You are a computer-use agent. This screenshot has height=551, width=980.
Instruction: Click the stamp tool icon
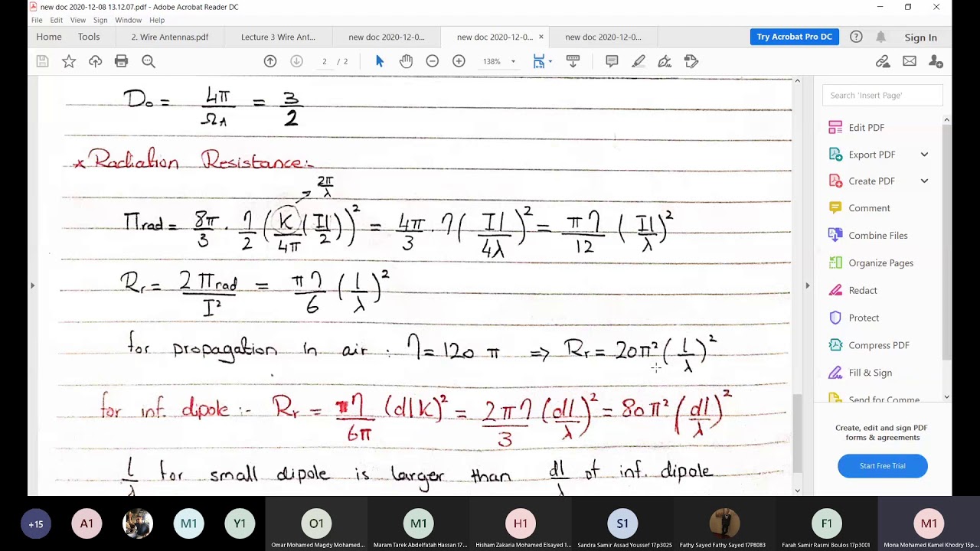(691, 61)
